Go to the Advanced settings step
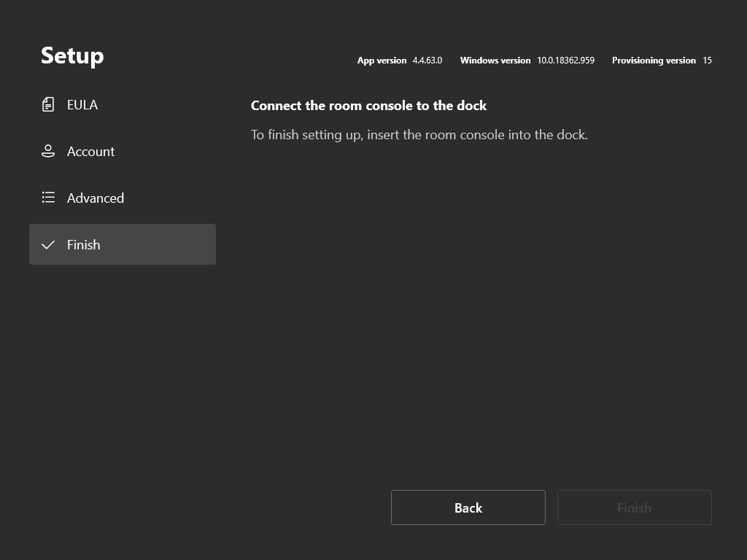 pyautogui.click(x=123, y=198)
